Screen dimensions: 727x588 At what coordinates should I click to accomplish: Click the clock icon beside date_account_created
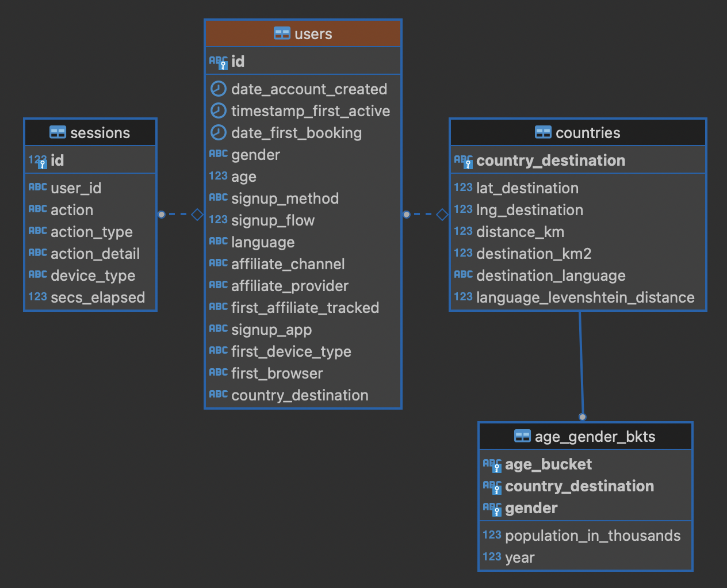tap(218, 89)
